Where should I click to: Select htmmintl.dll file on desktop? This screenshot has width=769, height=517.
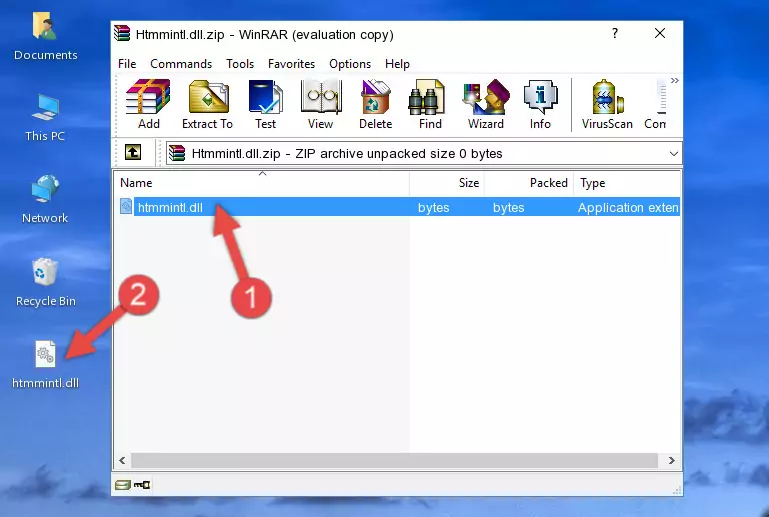tap(45, 364)
